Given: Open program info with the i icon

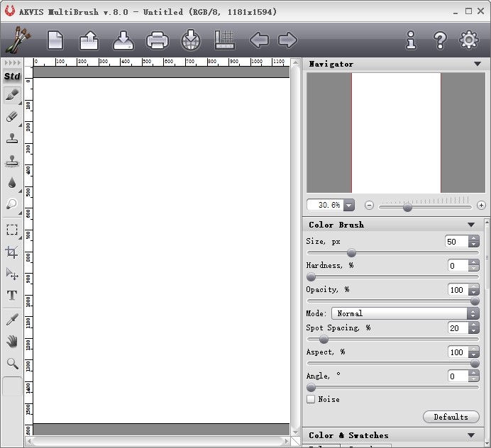Looking at the screenshot, I should click(411, 40).
